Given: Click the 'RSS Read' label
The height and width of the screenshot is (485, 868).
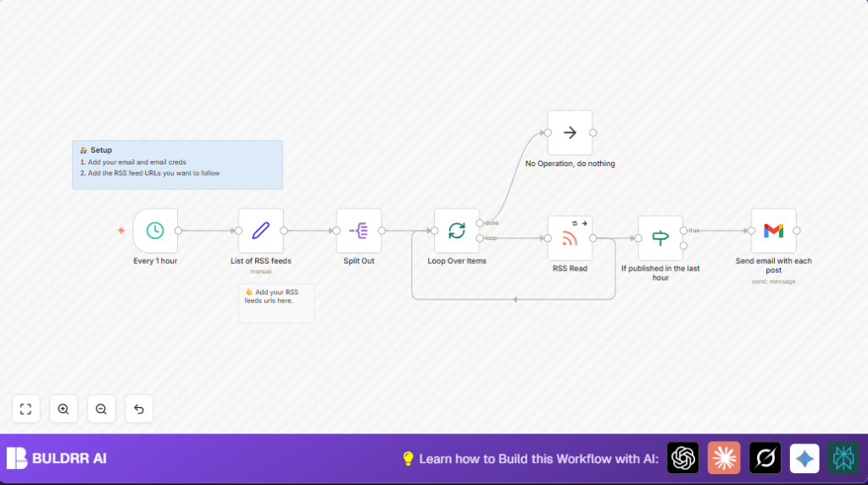Looking at the screenshot, I should tap(570, 269).
